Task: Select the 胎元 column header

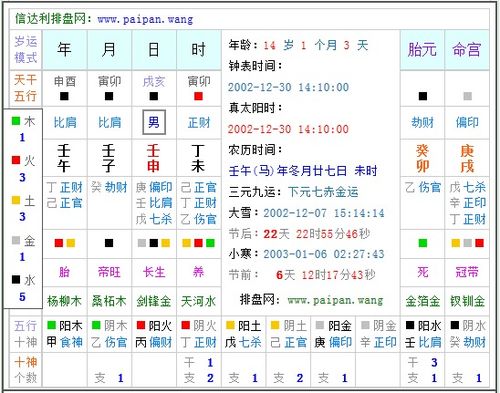Action: 422,50
